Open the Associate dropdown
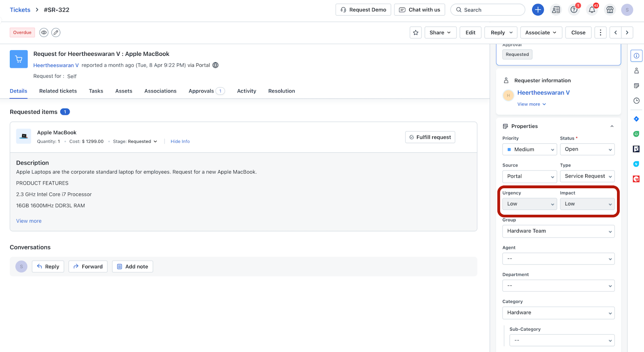This screenshot has height=352, width=644. (x=541, y=33)
